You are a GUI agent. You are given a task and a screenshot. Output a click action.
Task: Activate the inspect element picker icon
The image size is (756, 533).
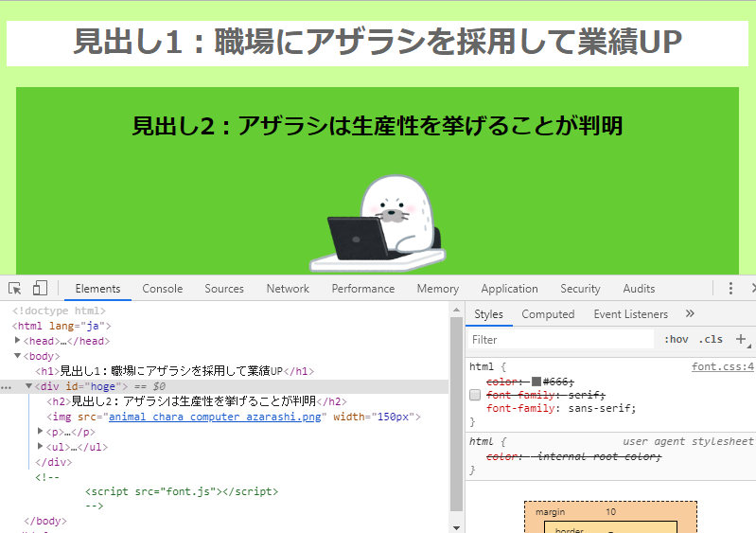15,289
